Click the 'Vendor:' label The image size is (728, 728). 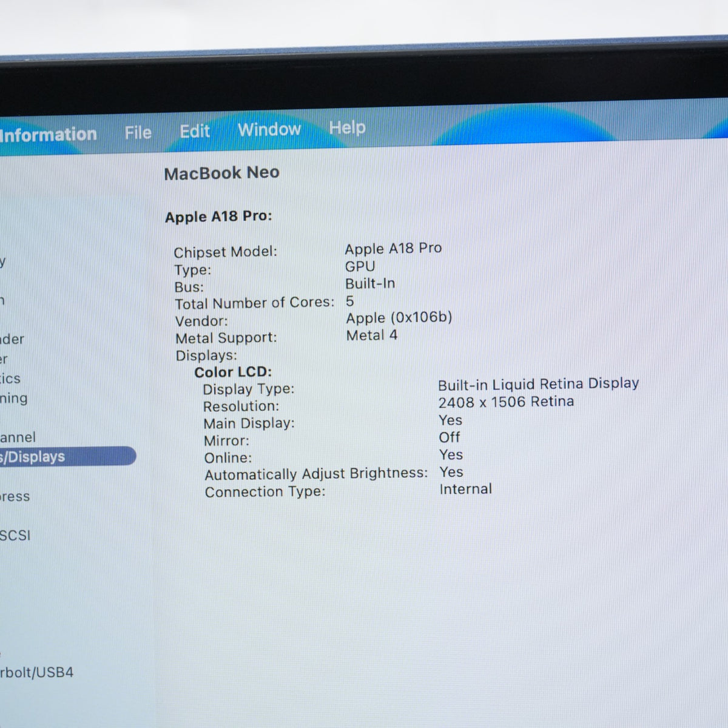pos(201,321)
